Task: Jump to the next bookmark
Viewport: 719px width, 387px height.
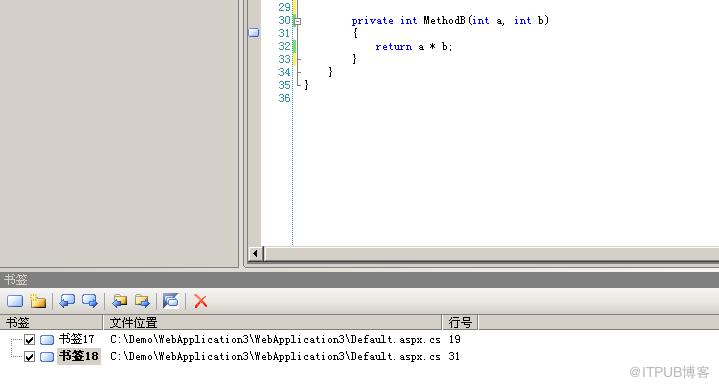Action: (89, 301)
